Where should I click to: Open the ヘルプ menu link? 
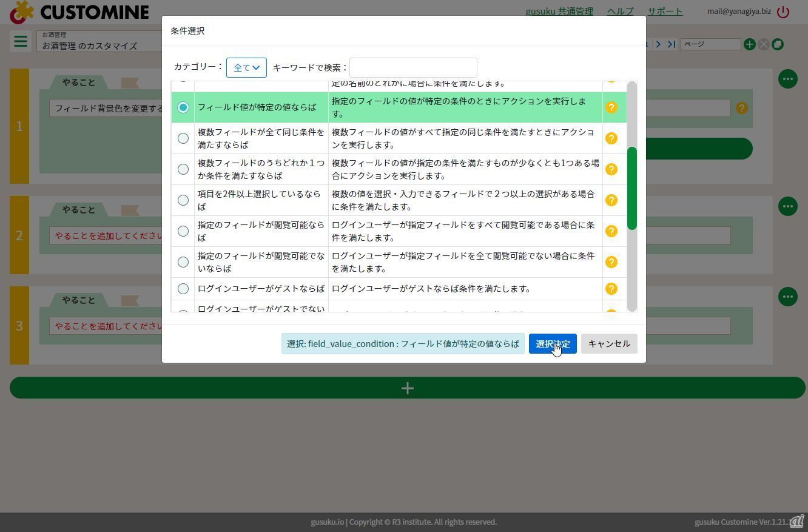point(620,12)
